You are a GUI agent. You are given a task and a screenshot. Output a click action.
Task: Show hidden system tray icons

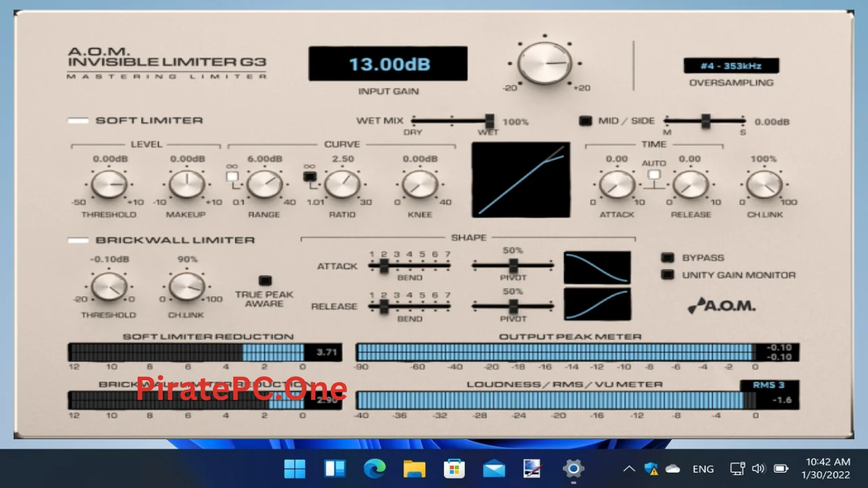(629, 468)
